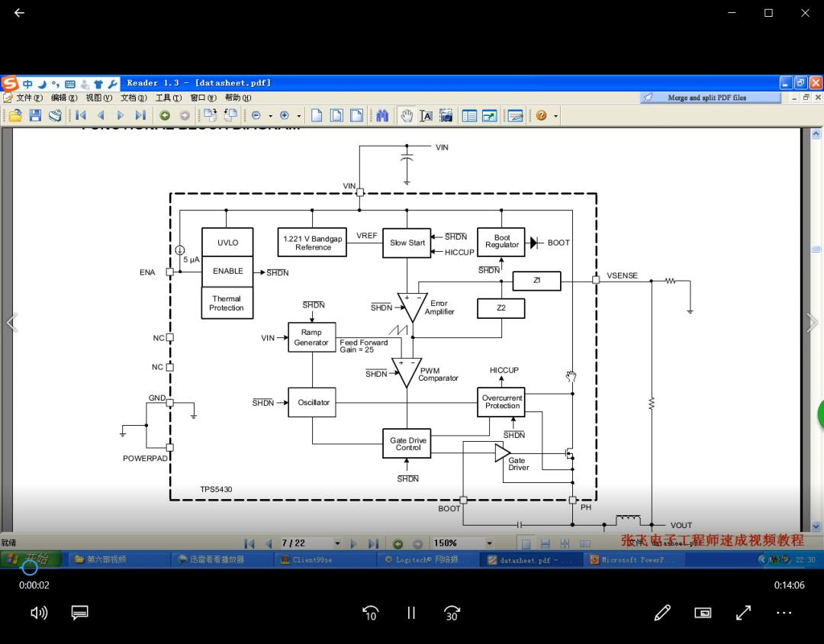Go to previous page in bottom bar
Image resolution: width=824 pixels, height=644 pixels.
[x=269, y=543]
